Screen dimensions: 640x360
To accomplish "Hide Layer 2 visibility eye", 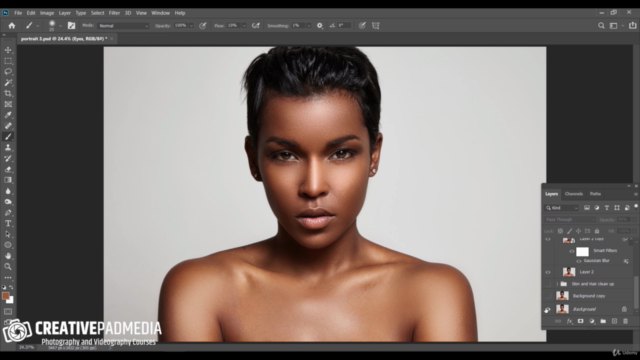I will click(548, 272).
